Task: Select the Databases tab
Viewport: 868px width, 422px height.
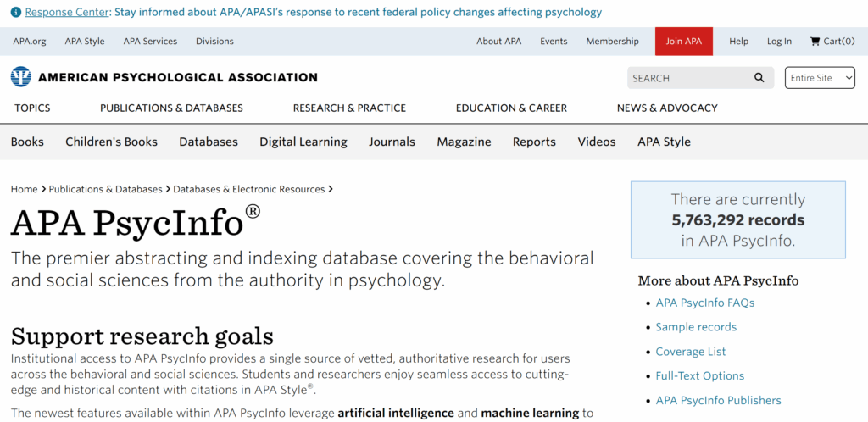Action: 209,142
